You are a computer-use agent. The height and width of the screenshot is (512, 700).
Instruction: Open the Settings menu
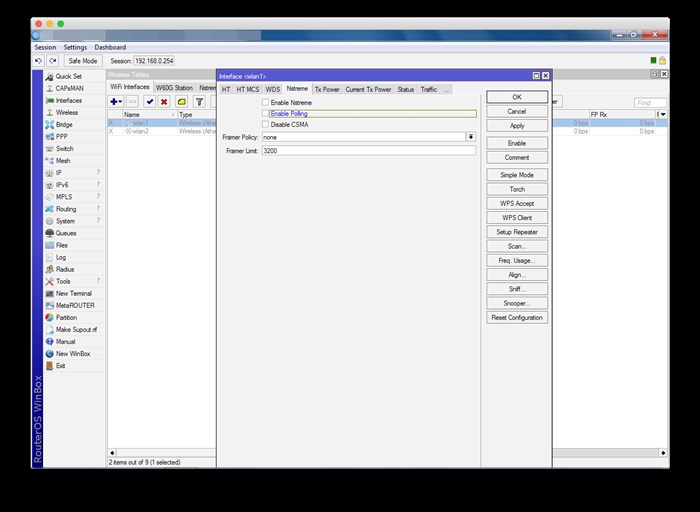tap(75, 47)
